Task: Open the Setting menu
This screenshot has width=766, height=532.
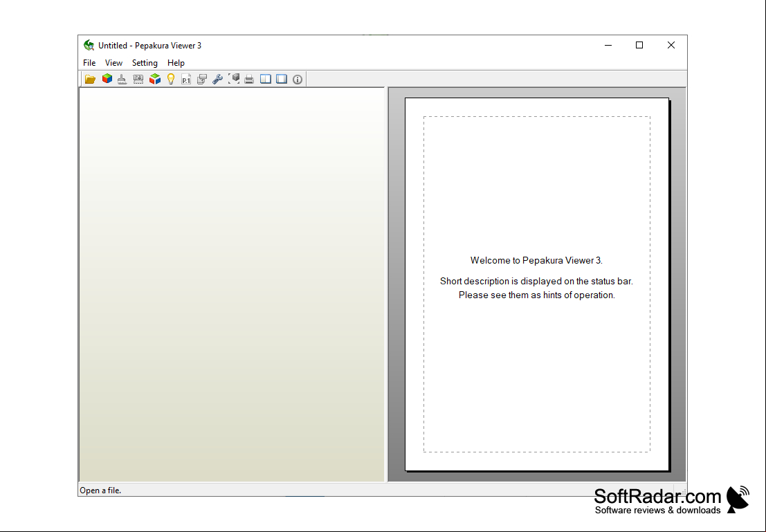Action: click(x=145, y=62)
